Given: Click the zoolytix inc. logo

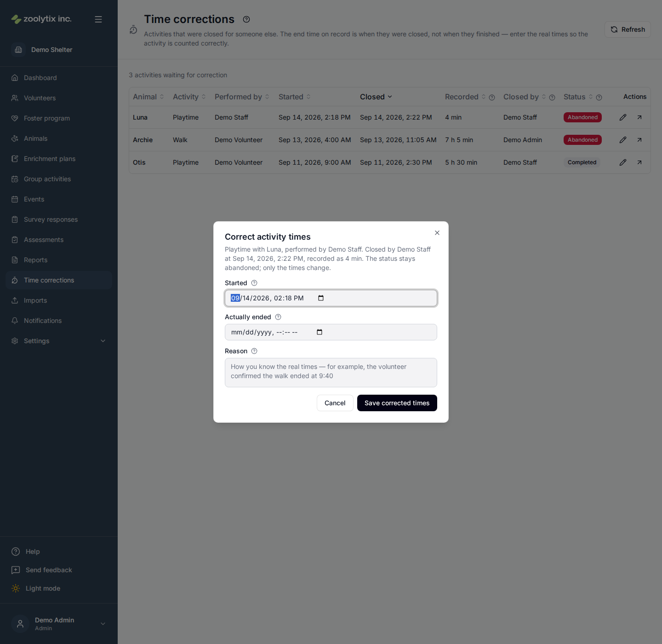Looking at the screenshot, I should pyautogui.click(x=41, y=19).
